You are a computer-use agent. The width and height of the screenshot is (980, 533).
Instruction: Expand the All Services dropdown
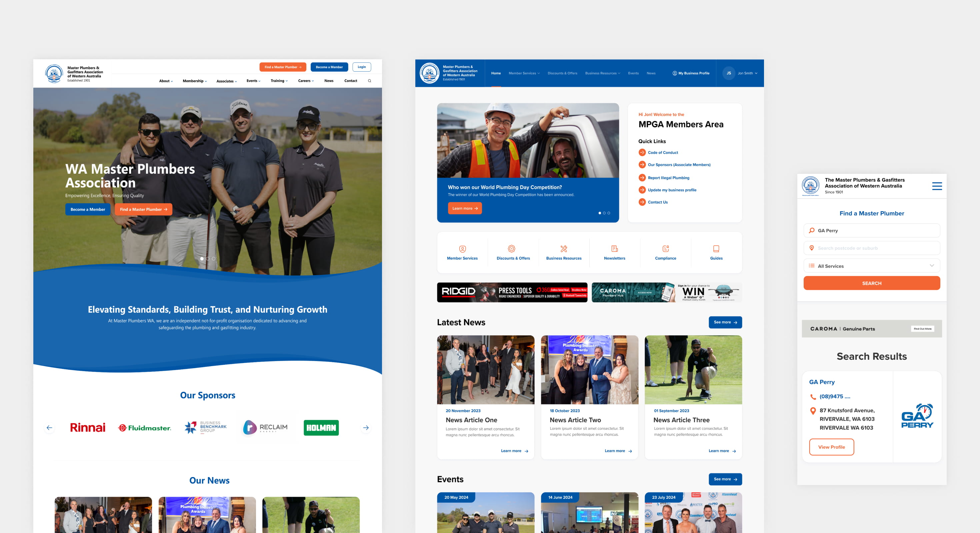pyautogui.click(x=872, y=266)
